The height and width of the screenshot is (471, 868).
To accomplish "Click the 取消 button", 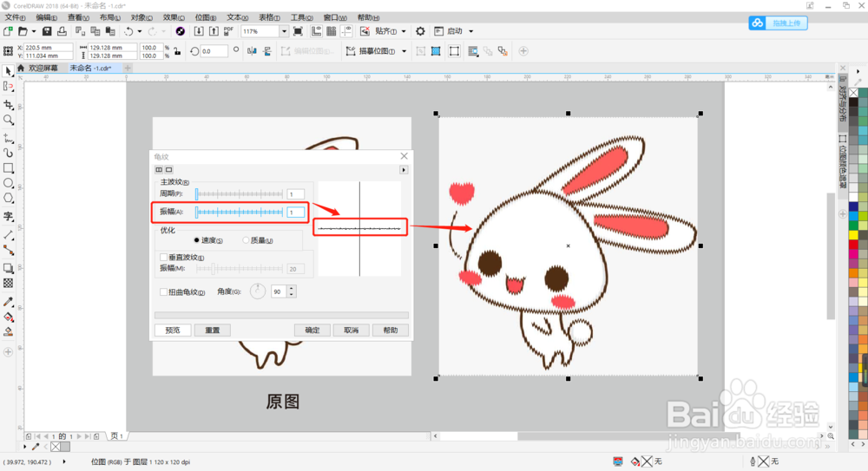I will coord(351,330).
